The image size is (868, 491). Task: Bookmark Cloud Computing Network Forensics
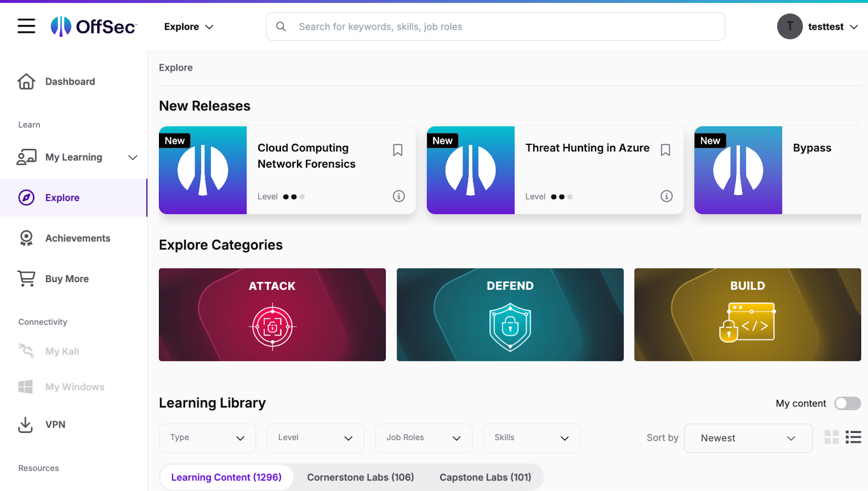[398, 150]
